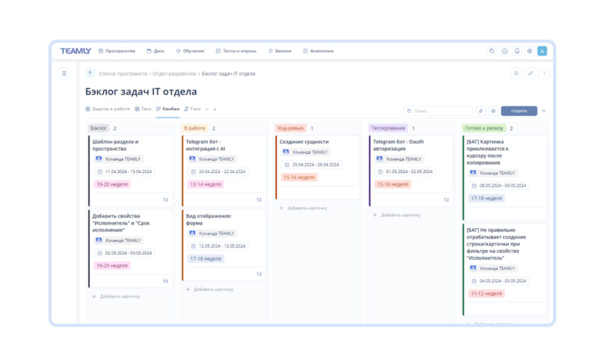Switch to the "Задачи в работе" tab
The height and width of the screenshot is (364, 605).
point(108,109)
